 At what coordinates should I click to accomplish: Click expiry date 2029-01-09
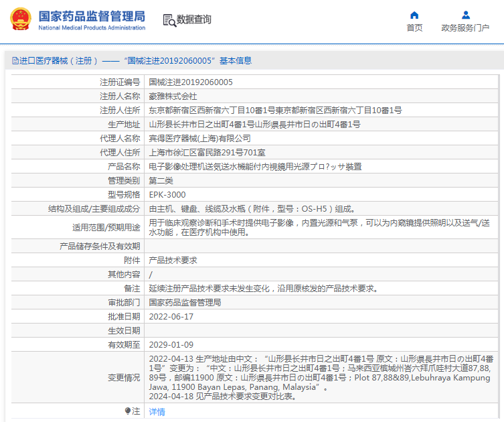click(x=171, y=345)
